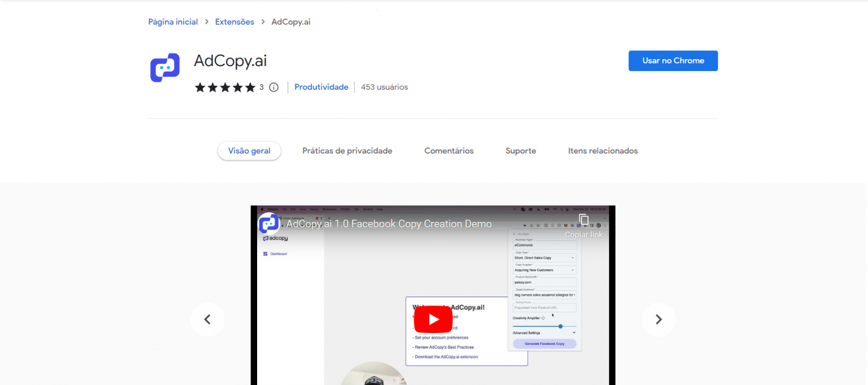Open rating details via the info icon

(274, 87)
